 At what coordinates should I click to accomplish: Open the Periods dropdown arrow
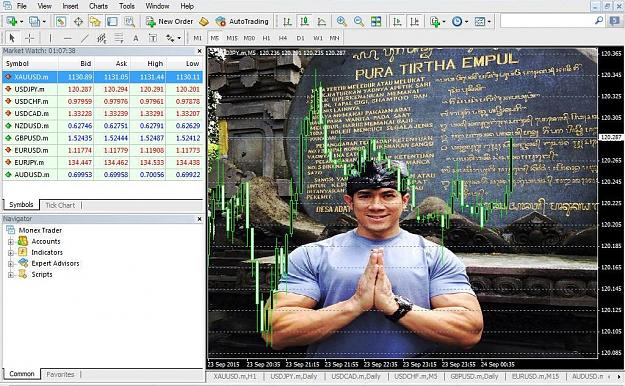pos(466,22)
